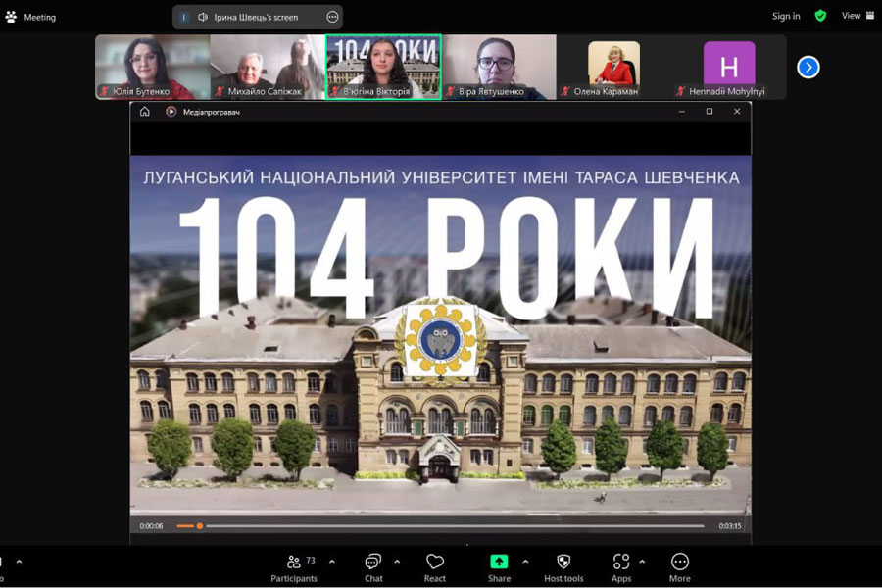The height and width of the screenshot is (588, 882).
Task: Maximize the media player window
Action: point(710,112)
